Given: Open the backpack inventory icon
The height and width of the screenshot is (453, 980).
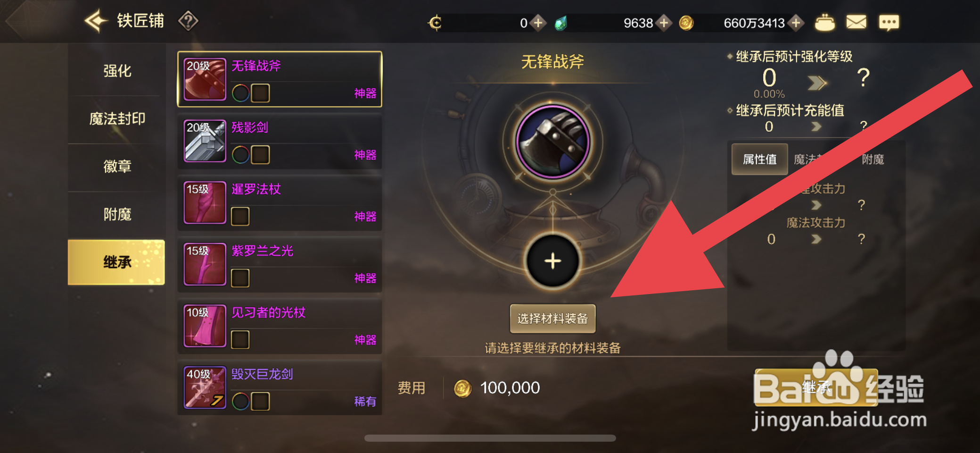Looking at the screenshot, I should 825,22.
